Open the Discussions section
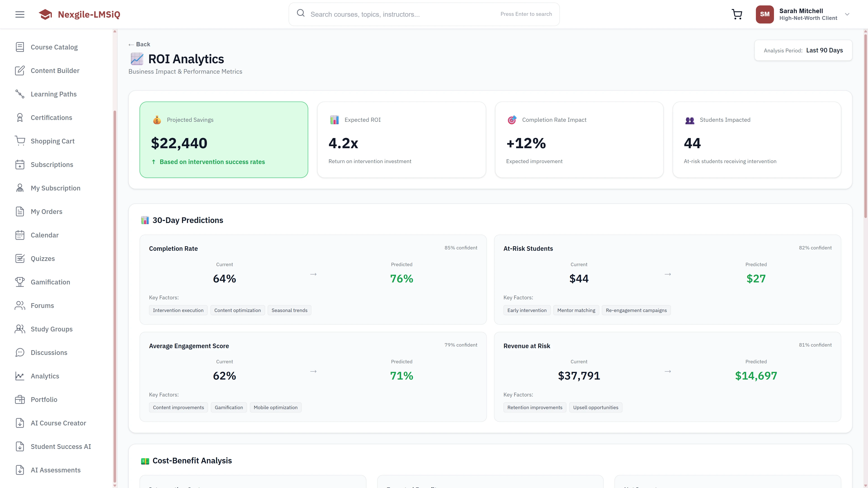This screenshot has height=488, width=868. click(49, 352)
